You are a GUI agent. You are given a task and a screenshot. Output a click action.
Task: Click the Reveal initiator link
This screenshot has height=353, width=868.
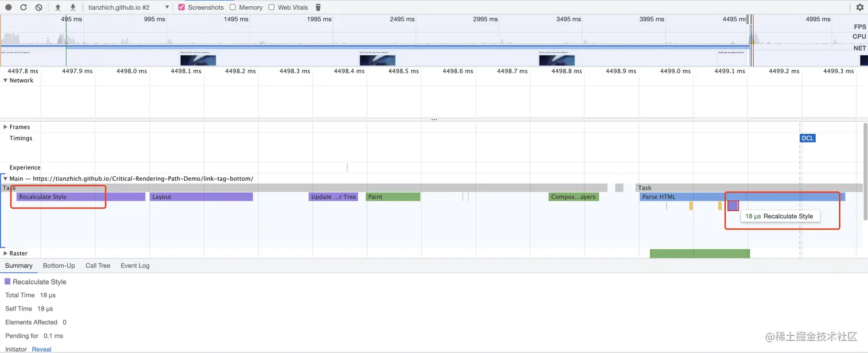tap(41, 349)
